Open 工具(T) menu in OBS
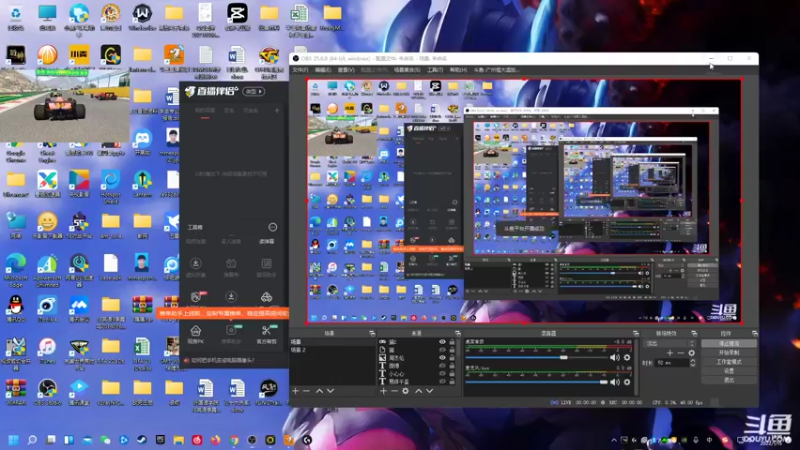 (435, 70)
